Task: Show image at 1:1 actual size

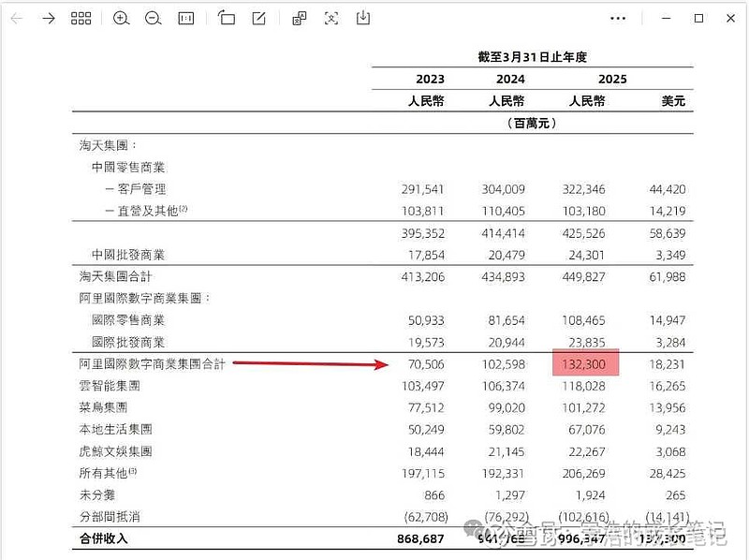Action: [x=185, y=19]
